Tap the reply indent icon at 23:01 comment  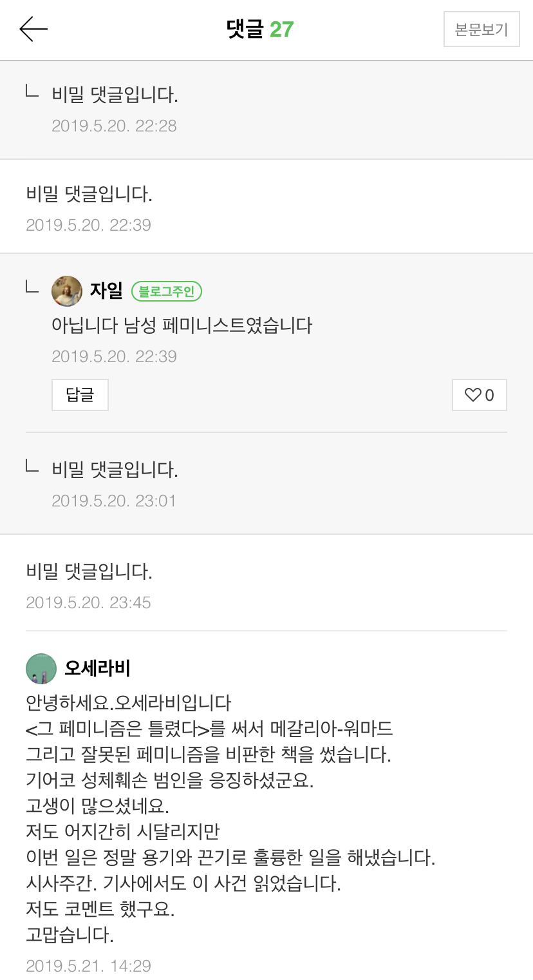[x=32, y=465]
